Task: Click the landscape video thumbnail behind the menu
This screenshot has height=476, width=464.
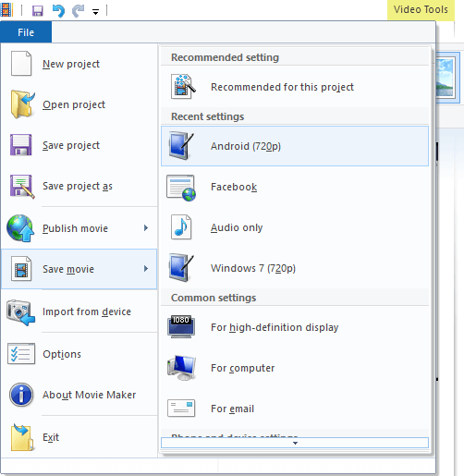Action: point(446,78)
